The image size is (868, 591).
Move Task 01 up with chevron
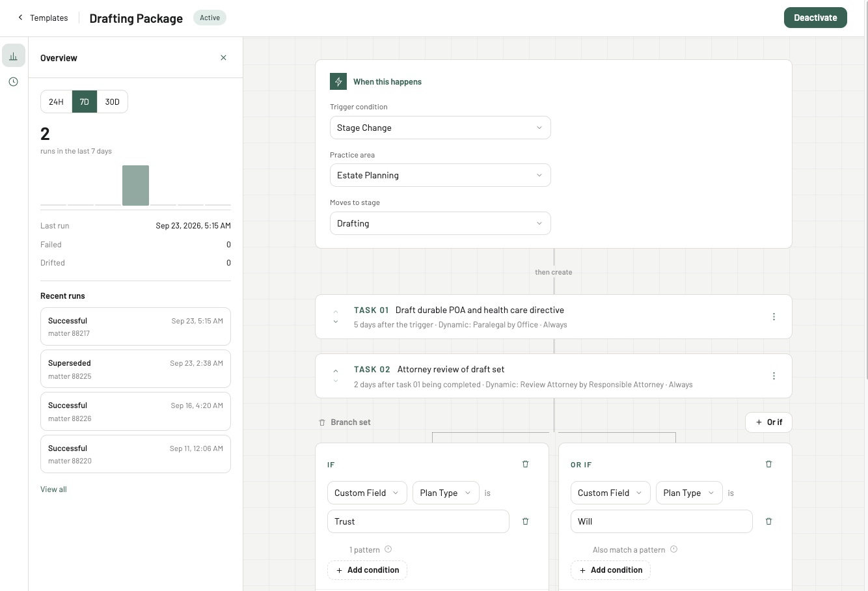336,312
